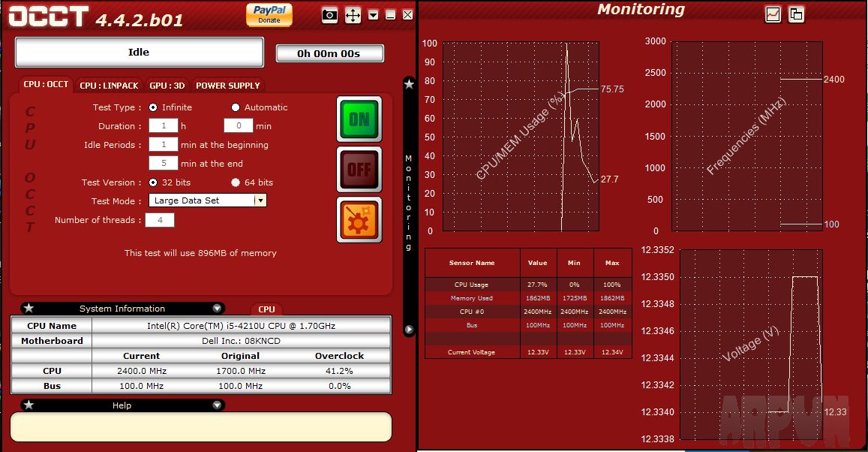
Task: Click the graph icon in Monitoring header
Action: click(773, 14)
